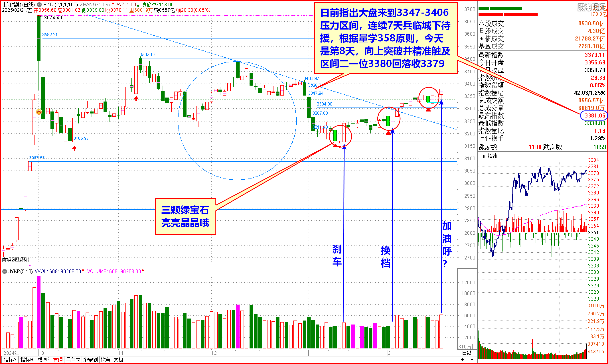This screenshot has width=608, height=364.
Task: Click the 3267.08 level label
Action: (320, 113)
